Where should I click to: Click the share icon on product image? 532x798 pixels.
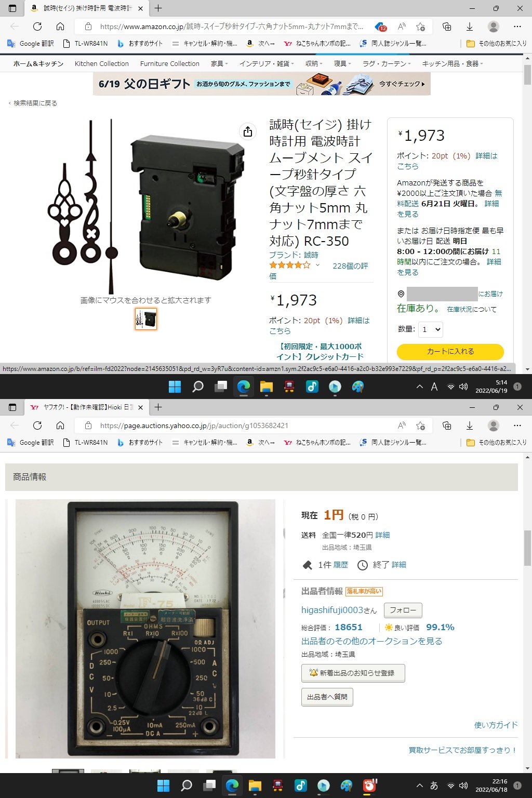[x=248, y=131]
